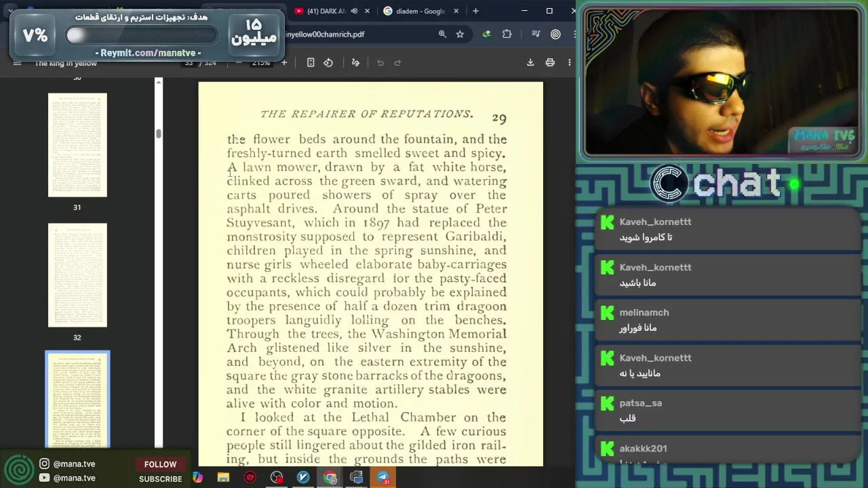The height and width of the screenshot is (488, 868).
Task: Close the diadem Google tab
Action: coord(456,11)
